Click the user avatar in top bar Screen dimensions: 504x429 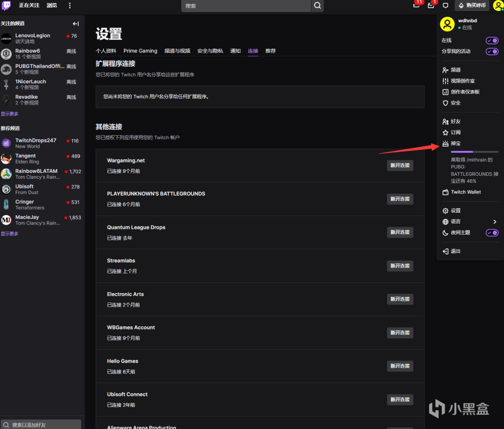click(498, 5)
